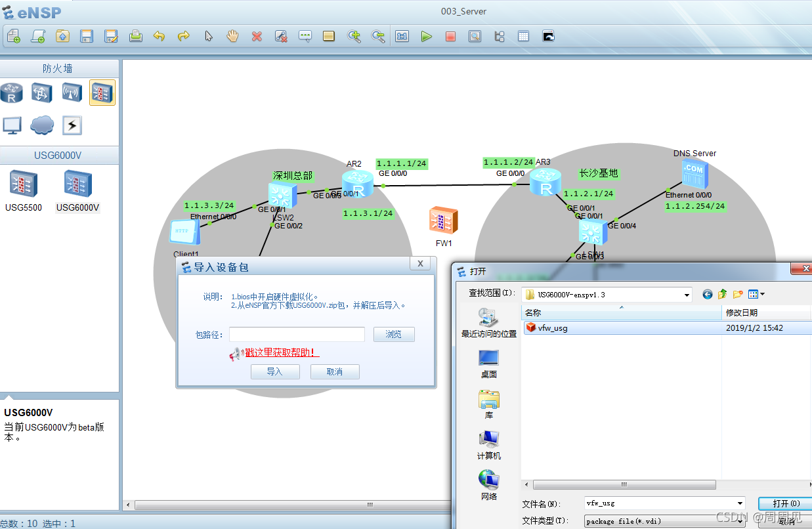812x529 pixels.
Task: Click the Print toolbar icon
Action: point(135,37)
